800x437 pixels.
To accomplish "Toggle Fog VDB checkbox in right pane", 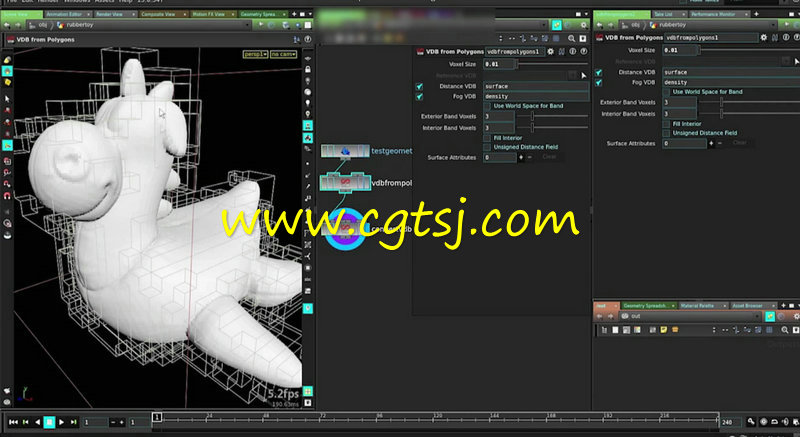I will pyautogui.click(x=599, y=82).
